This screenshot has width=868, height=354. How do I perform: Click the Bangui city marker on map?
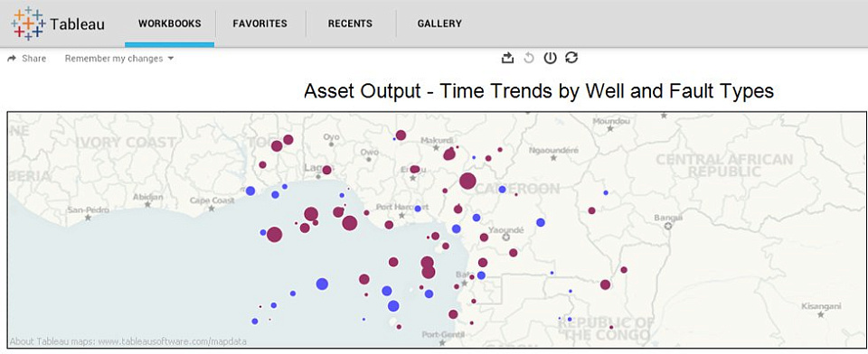coord(668,227)
